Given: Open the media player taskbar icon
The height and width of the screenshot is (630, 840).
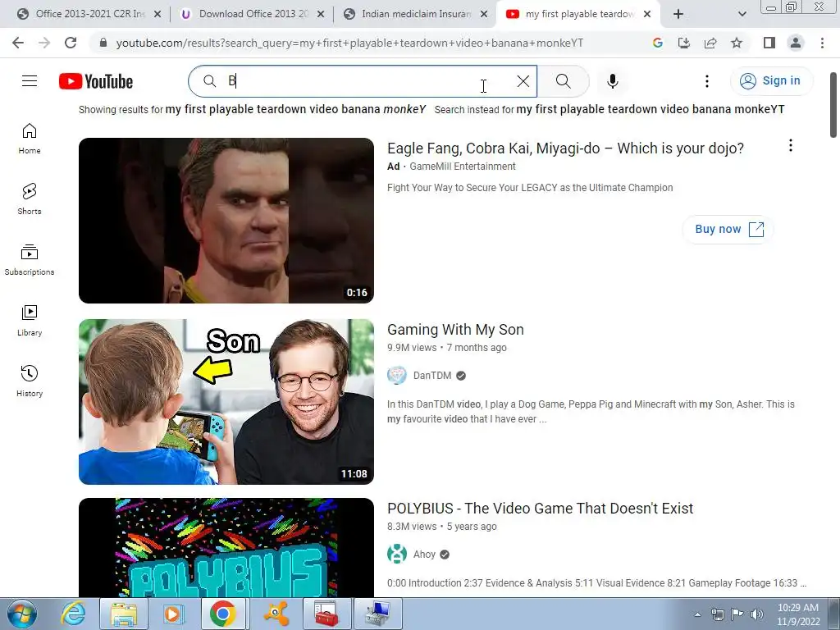Looking at the screenshot, I should pos(174,614).
